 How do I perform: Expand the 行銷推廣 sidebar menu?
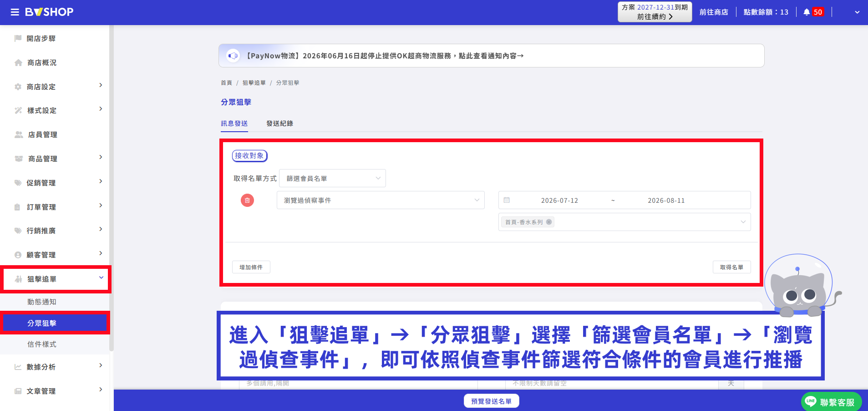(x=101, y=229)
